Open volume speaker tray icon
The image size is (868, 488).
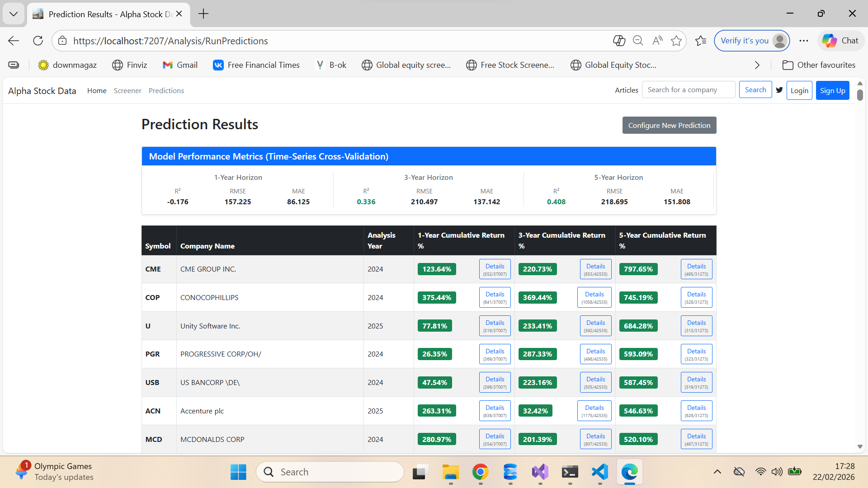tap(777, 472)
